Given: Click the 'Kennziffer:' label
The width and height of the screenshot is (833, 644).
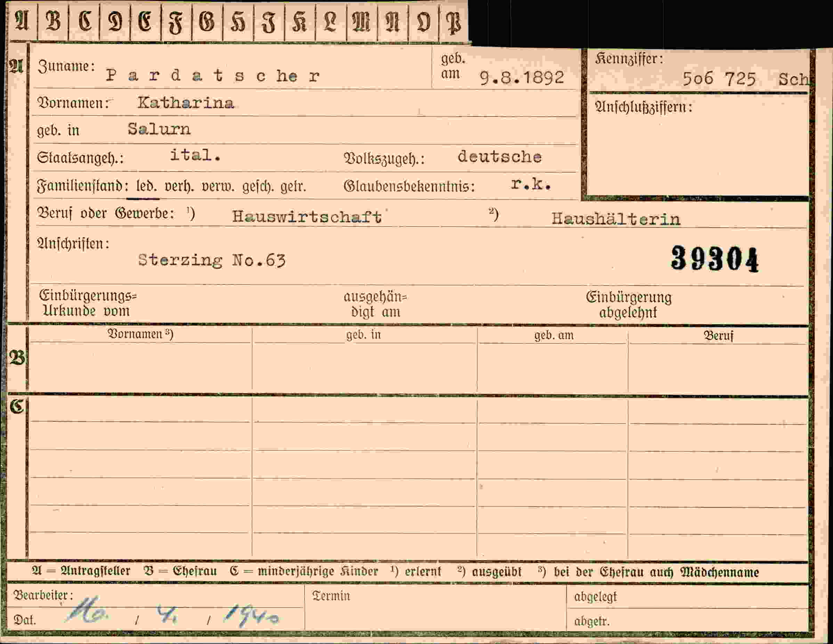Looking at the screenshot, I should click(629, 59).
